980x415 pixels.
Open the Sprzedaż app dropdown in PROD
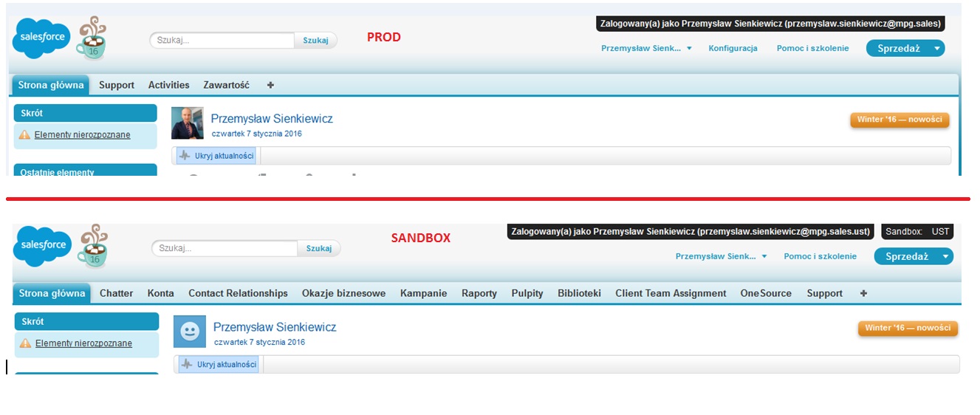click(905, 48)
